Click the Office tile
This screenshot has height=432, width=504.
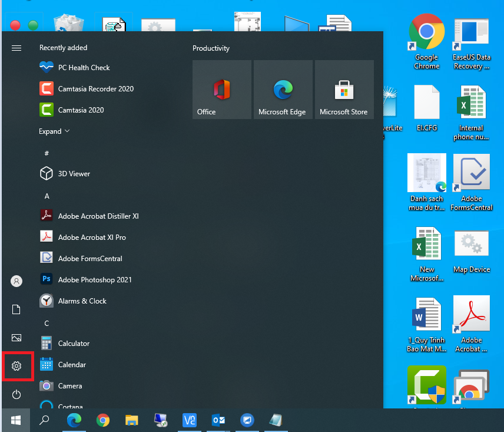[x=222, y=90]
